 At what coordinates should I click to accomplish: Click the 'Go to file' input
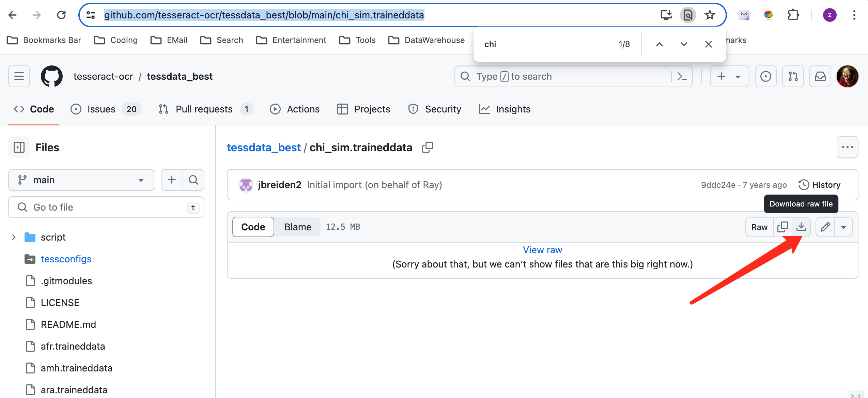click(x=106, y=207)
